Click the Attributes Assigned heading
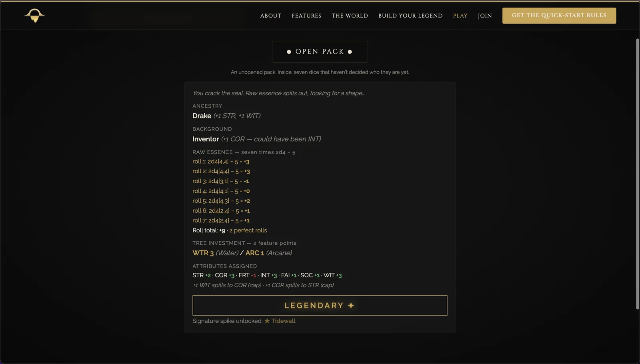 pos(224,266)
